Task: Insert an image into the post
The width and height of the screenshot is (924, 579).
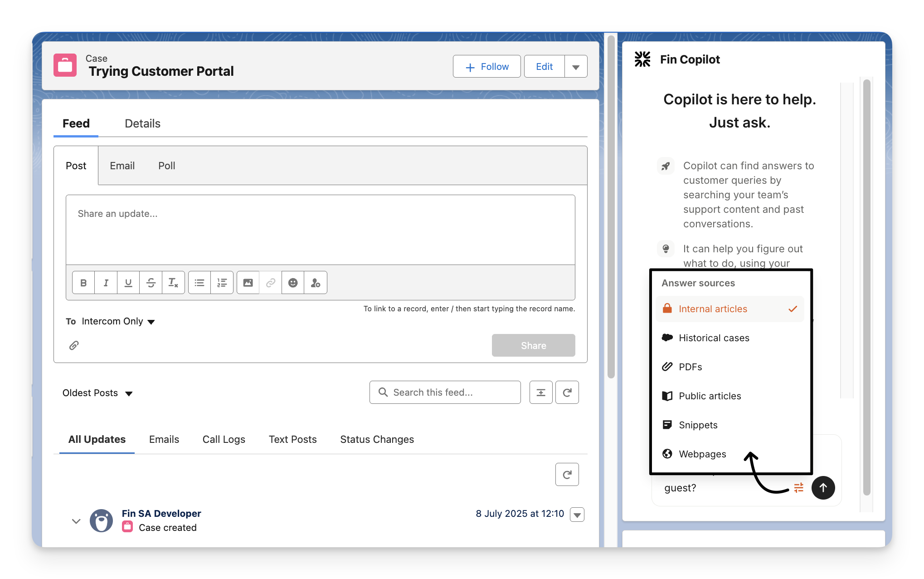Action: [248, 283]
